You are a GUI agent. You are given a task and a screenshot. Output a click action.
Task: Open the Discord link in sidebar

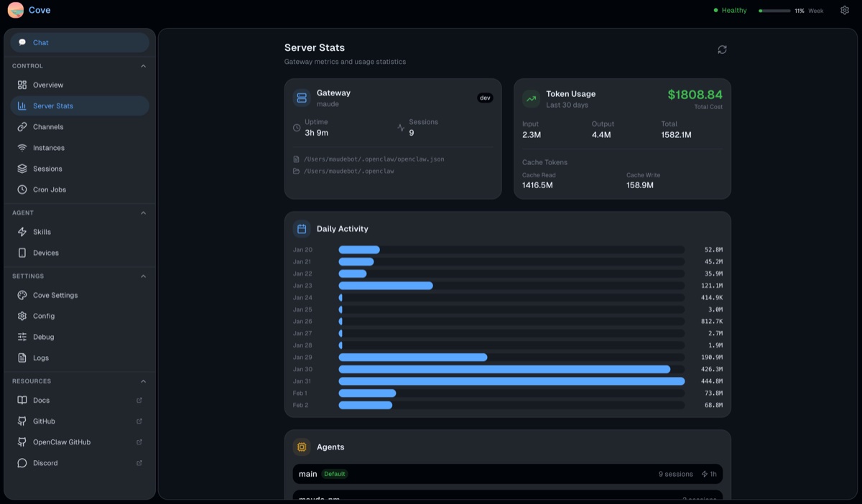coord(45,463)
